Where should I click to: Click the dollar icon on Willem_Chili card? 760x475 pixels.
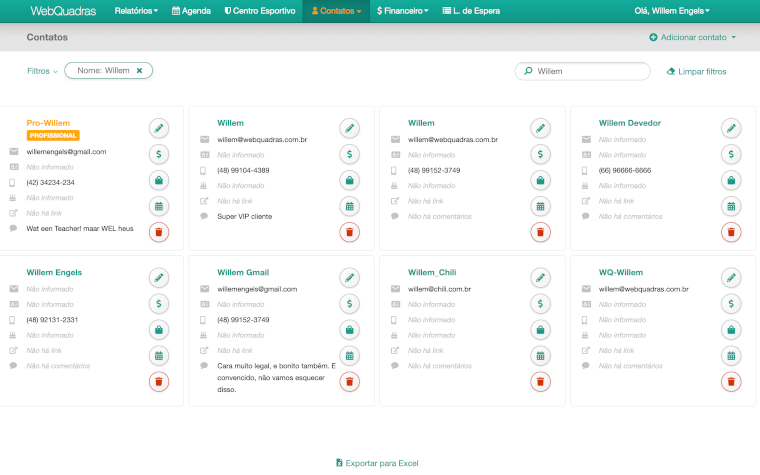point(540,303)
